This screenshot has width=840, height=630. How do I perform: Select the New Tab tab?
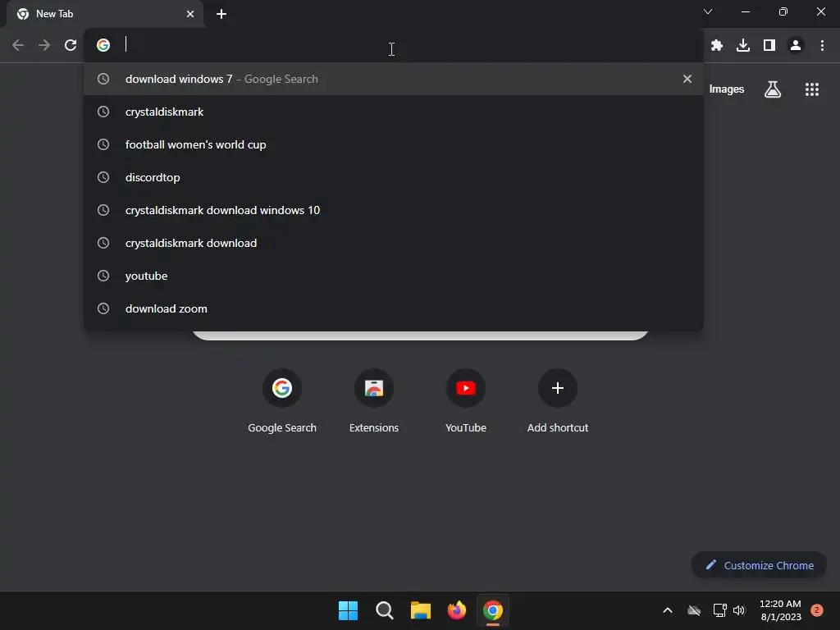click(105, 14)
